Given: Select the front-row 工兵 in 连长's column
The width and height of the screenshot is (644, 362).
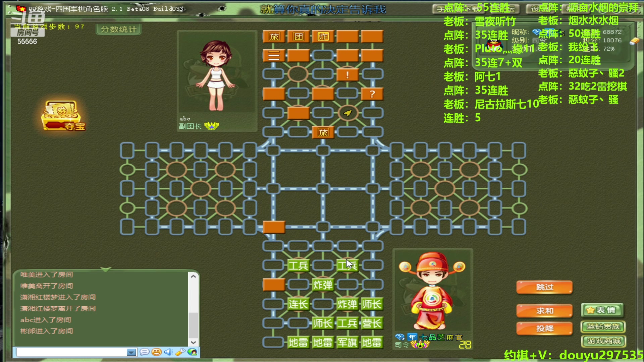Looking at the screenshot, I should click(298, 265).
